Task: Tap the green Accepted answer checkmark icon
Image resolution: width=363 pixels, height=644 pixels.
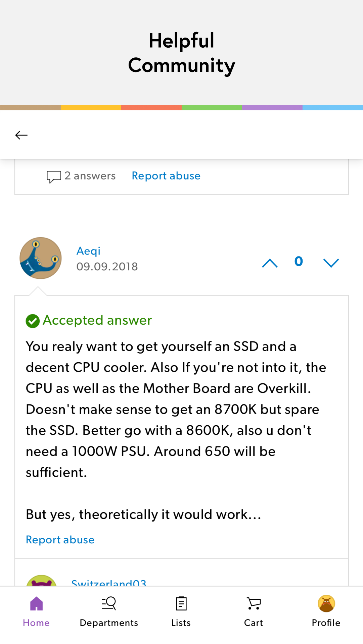Action: (33, 321)
